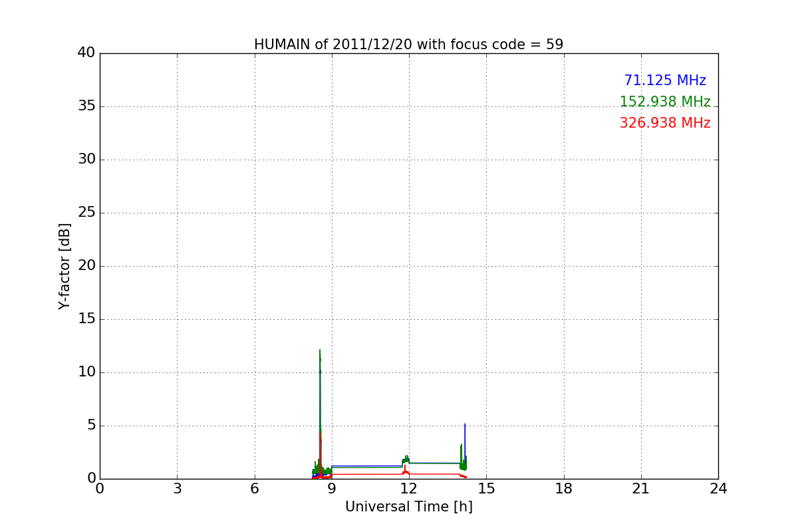Screen dimensions: 798x532
Task: Click x-axis tick label 21
Action: pyautogui.click(x=641, y=489)
